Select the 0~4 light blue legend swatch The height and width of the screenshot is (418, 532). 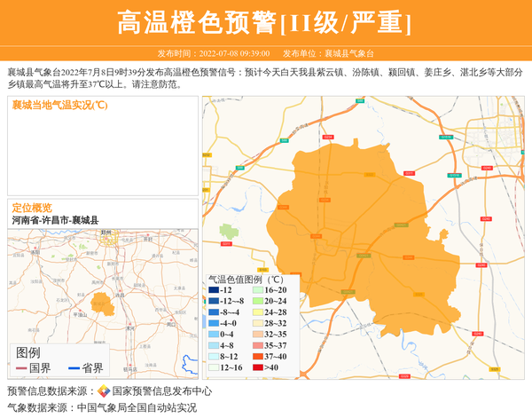coord(213,335)
